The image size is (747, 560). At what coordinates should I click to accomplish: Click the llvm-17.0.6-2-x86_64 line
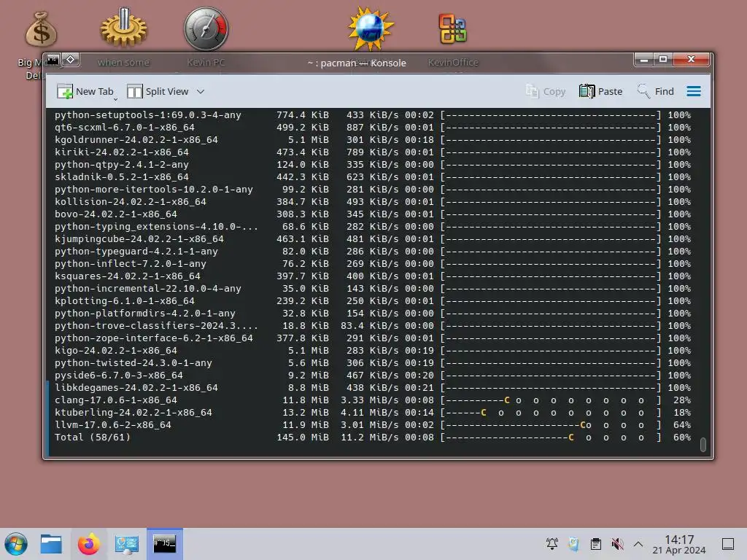[373, 425]
